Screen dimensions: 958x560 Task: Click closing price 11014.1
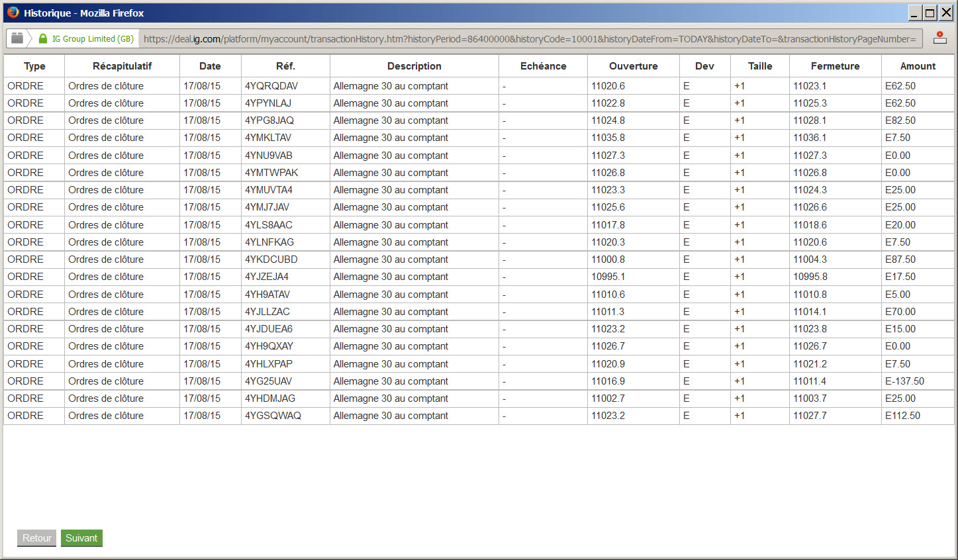tap(810, 312)
